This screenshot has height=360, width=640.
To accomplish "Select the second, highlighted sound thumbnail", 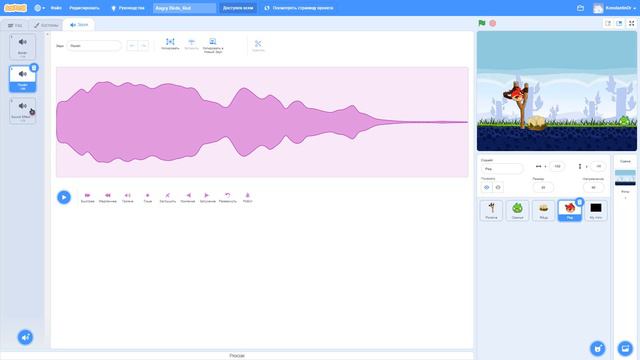I will [22, 78].
